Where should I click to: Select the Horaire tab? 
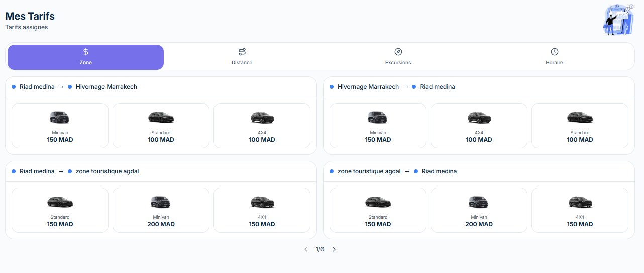555,57
